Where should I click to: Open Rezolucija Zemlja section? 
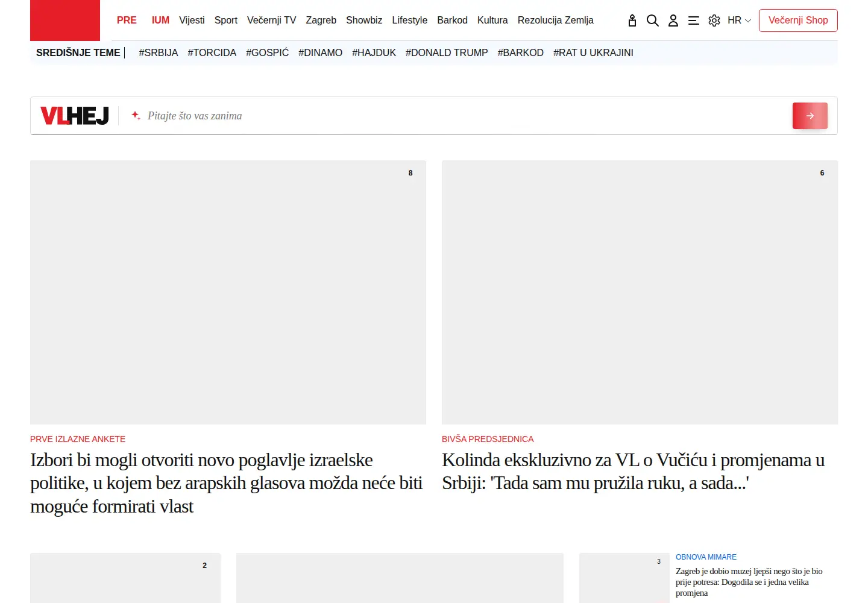pos(556,21)
